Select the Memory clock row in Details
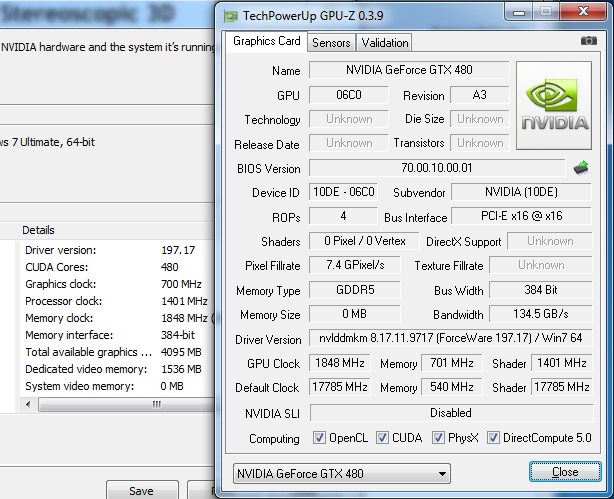The width and height of the screenshot is (614, 499). pyautogui.click(x=117, y=318)
